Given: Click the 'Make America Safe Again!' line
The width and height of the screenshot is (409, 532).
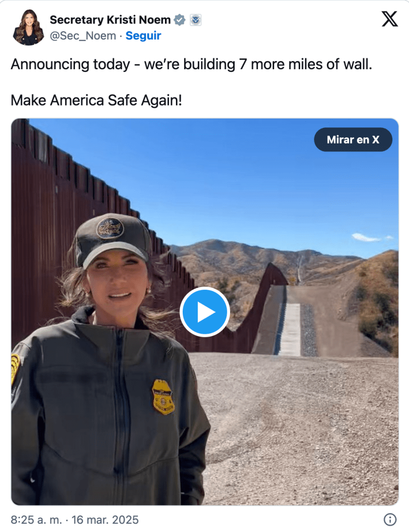Looking at the screenshot, I should [x=96, y=100].
